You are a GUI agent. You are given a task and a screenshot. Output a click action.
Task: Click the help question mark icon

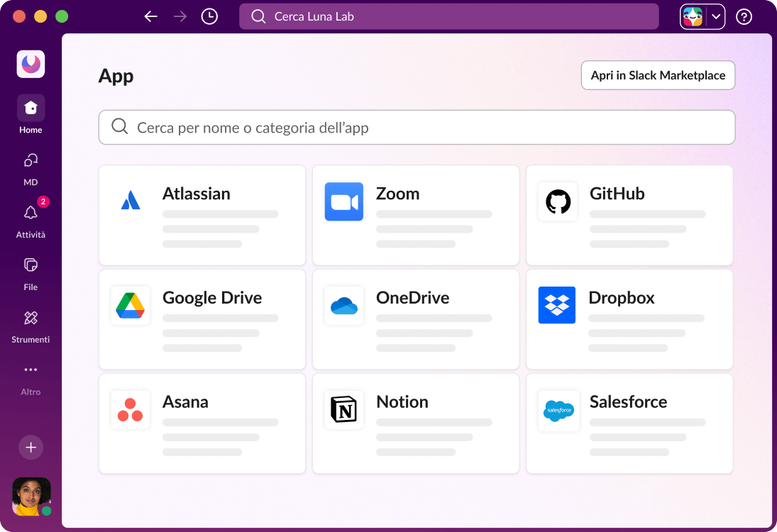pyautogui.click(x=744, y=16)
